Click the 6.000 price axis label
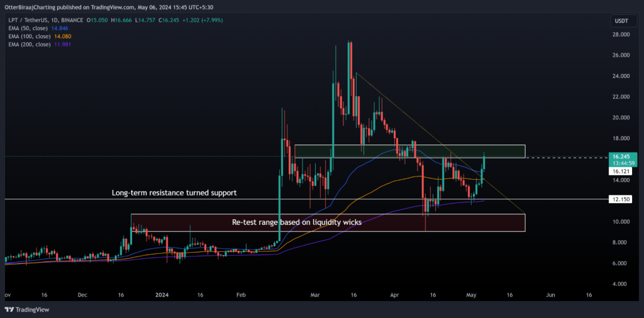 [x=620, y=263]
